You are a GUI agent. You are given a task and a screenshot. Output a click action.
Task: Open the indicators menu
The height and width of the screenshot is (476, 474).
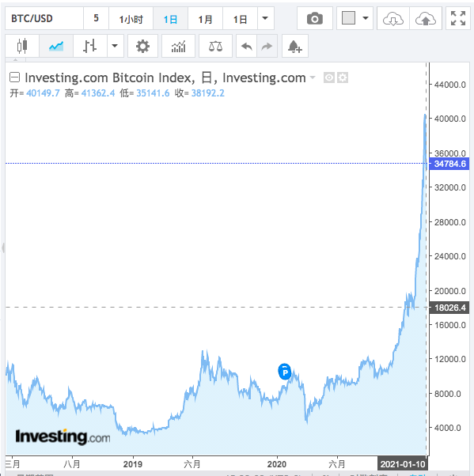coord(178,46)
